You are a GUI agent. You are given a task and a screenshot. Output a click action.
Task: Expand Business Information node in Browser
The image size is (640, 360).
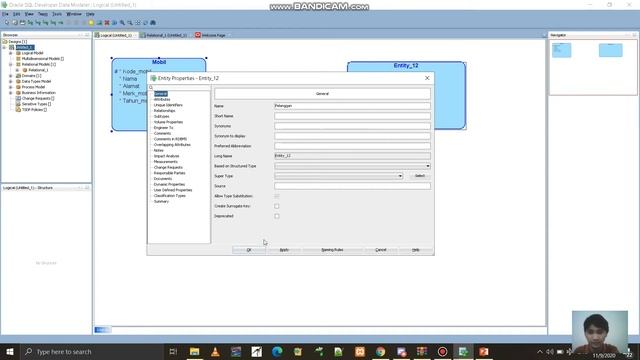(11, 93)
